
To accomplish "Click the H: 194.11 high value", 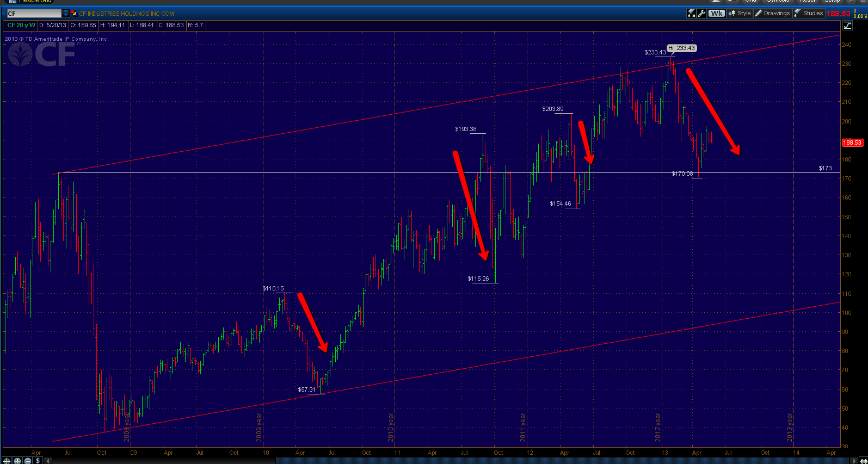I will point(113,25).
